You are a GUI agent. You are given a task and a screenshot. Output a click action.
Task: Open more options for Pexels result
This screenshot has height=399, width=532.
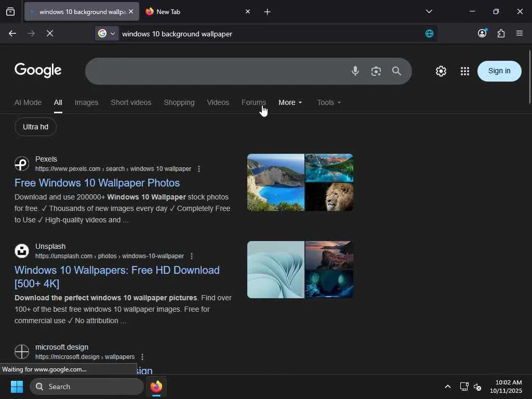199,169
